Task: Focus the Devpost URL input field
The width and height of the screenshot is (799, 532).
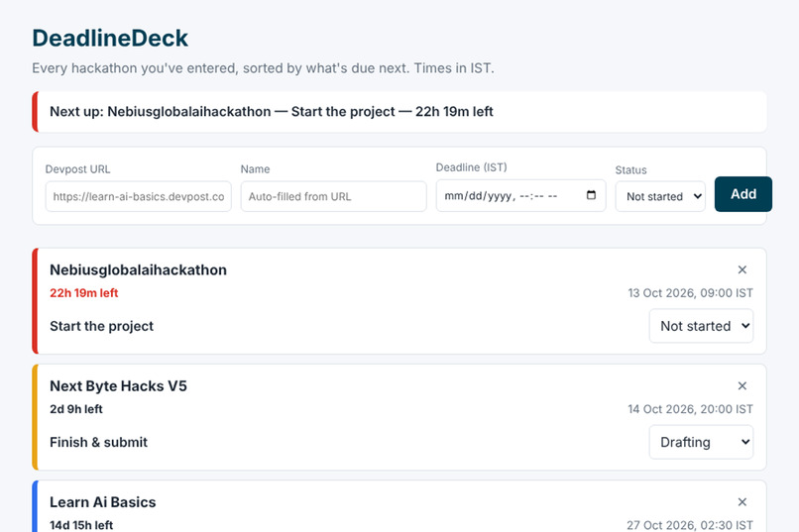Action: [138, 196]
